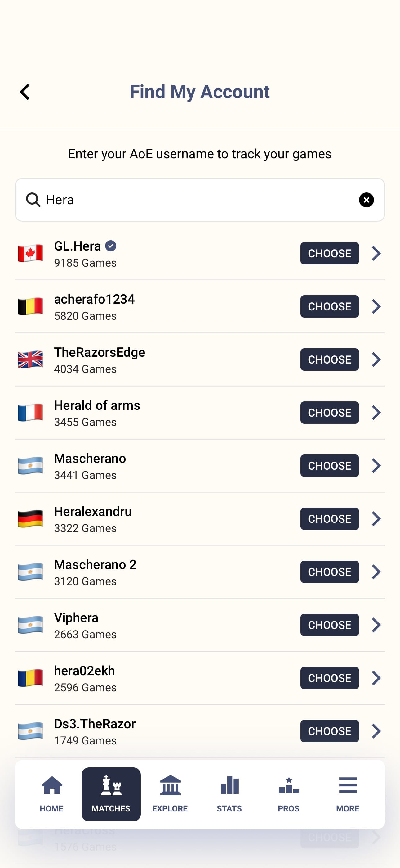The image size is (400, 868).
Task: Open hera02ekh row chevron
Action: point(376,678)
